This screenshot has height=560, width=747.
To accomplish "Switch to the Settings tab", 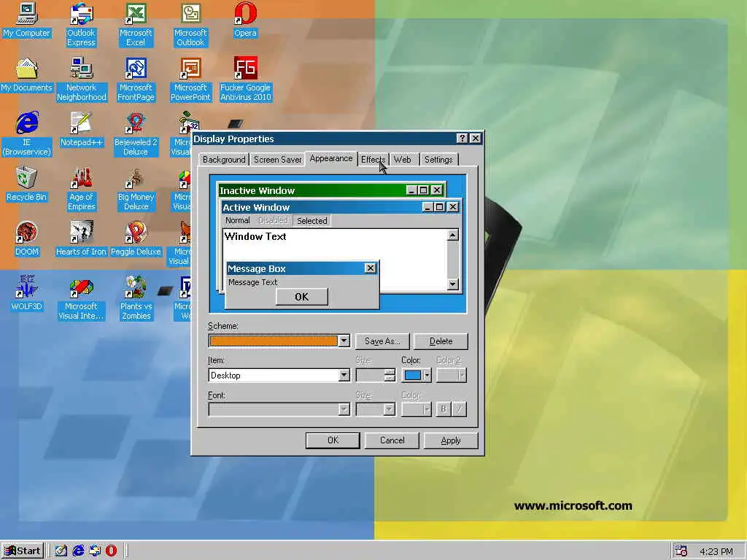I will (x=438, y=160).
